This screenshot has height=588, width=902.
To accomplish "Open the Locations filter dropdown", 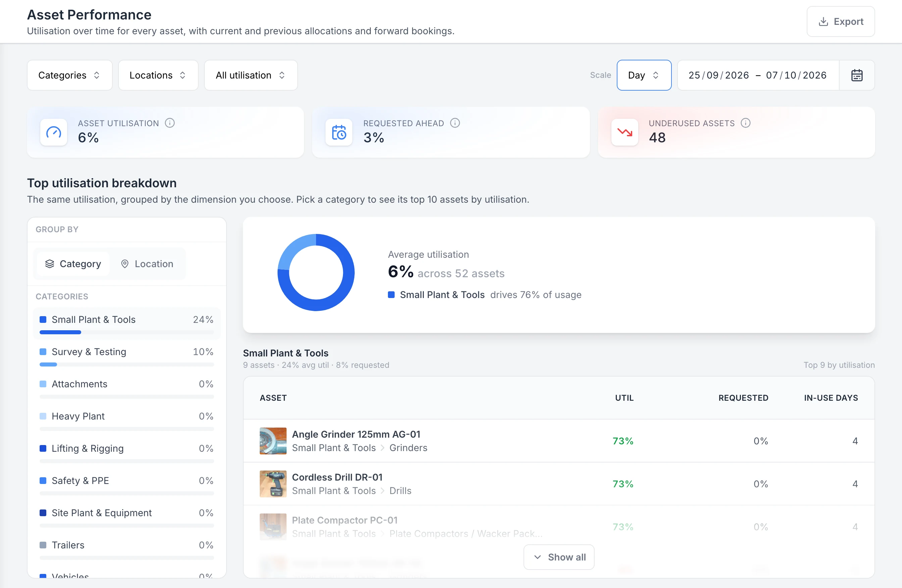I will click(x=158, y=75).
